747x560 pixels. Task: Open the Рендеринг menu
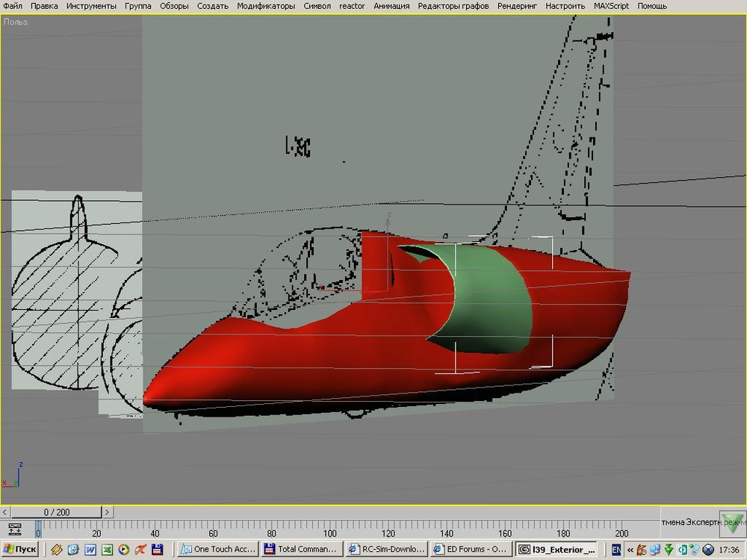pyautogui.click(x=518, y=6)
